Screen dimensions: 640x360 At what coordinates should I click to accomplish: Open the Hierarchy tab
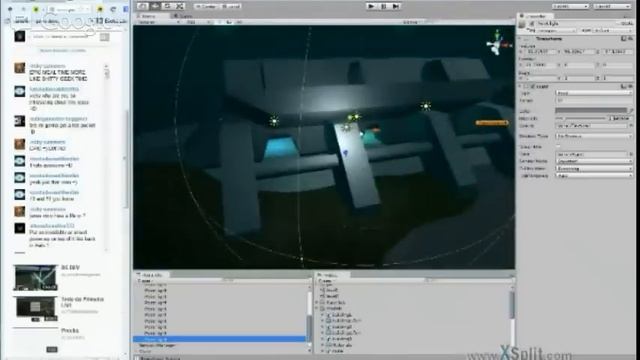(152, 275)
